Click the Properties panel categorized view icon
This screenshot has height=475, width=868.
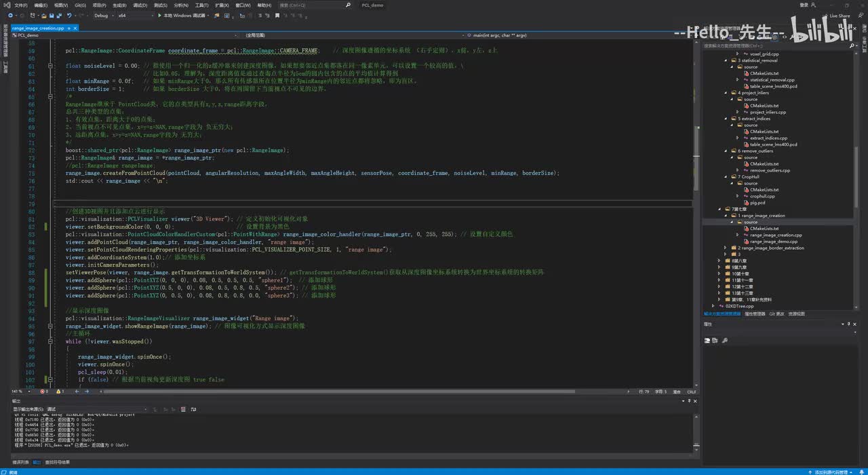[x=707, y=341]
